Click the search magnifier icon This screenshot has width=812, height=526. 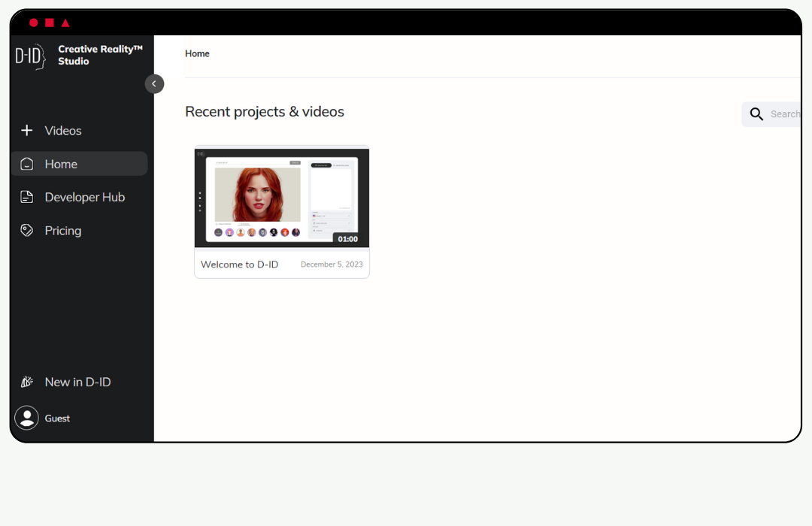pos(756,114)
